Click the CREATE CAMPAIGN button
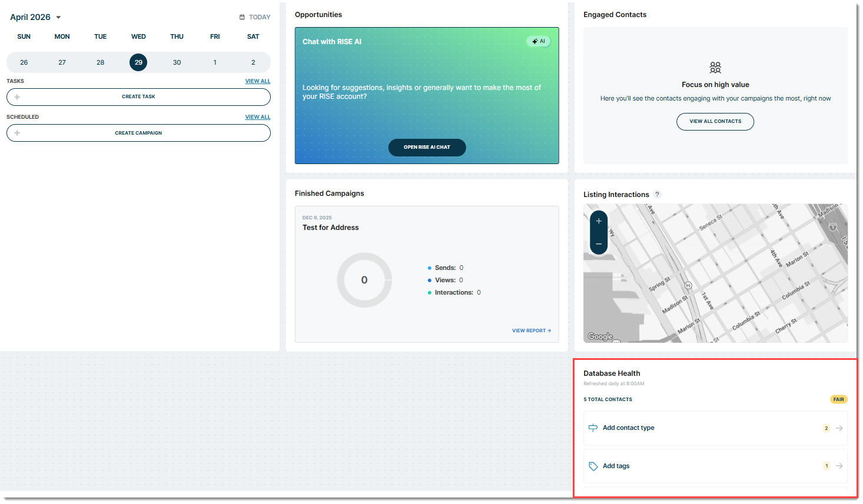The image size is (863, 504). (138, 133)
